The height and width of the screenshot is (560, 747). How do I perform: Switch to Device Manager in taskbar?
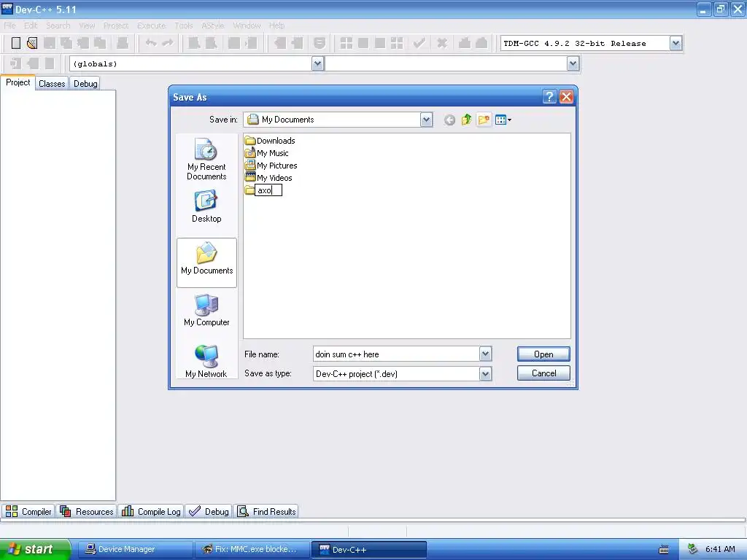click(x=135, y=549)
